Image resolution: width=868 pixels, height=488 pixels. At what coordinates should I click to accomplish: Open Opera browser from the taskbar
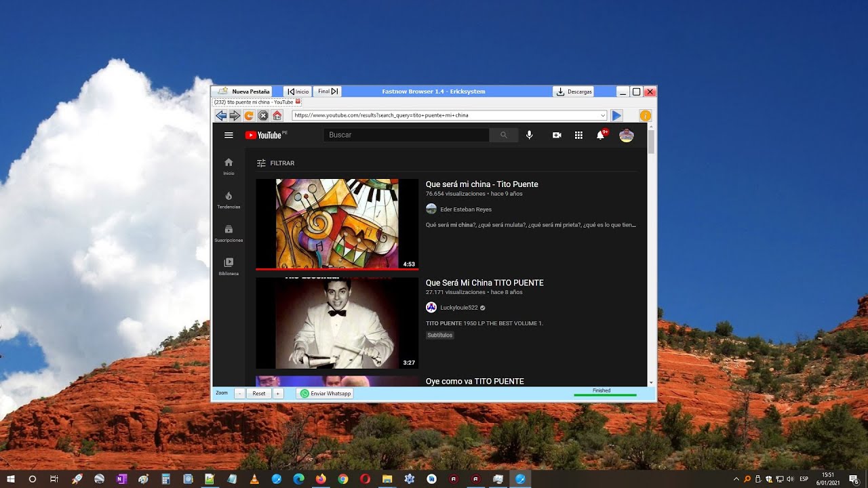(365, 479)
